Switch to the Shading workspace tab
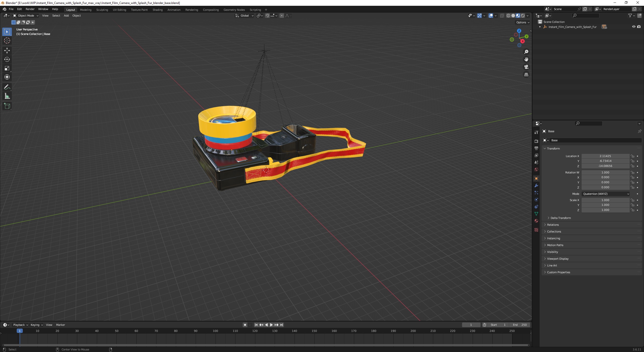 (157, 10)
